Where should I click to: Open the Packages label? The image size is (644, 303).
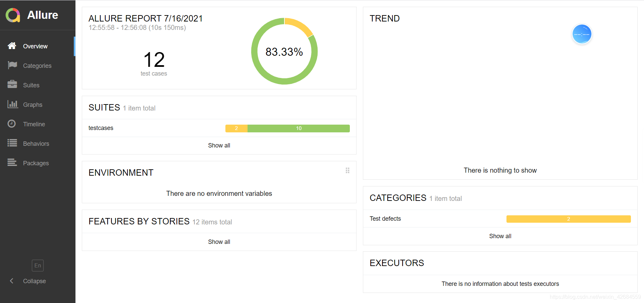36,163
